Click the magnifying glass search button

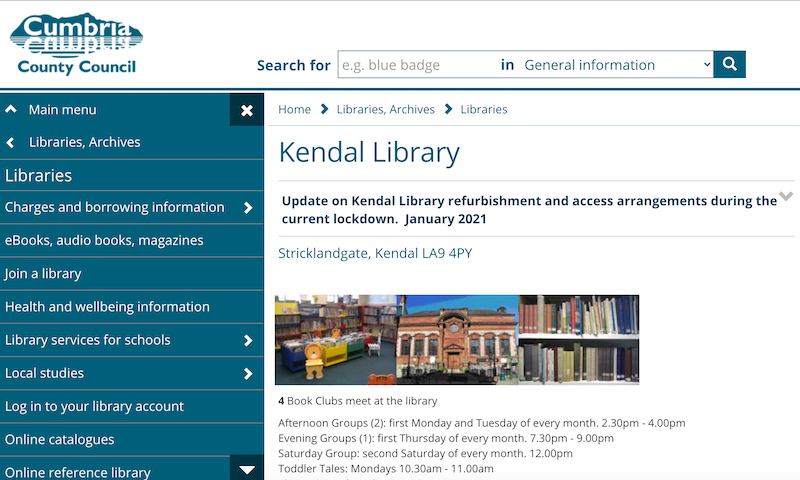click(x=730, y=65)
